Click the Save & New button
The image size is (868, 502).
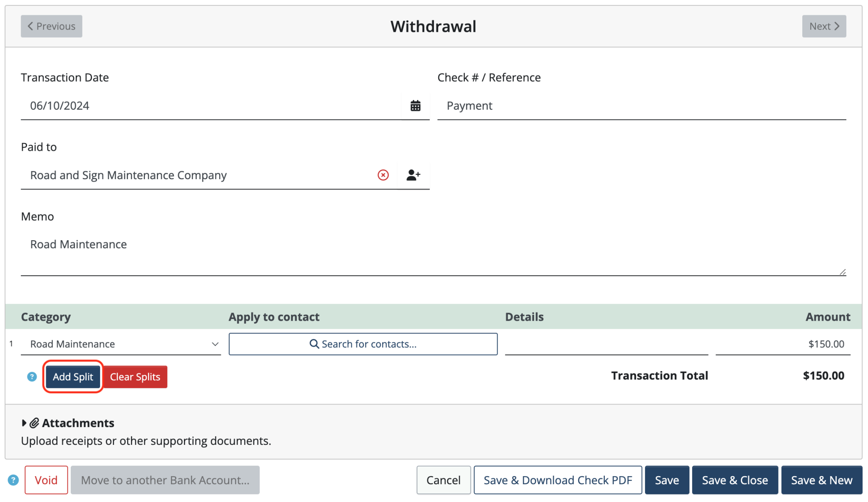(821, 480)
